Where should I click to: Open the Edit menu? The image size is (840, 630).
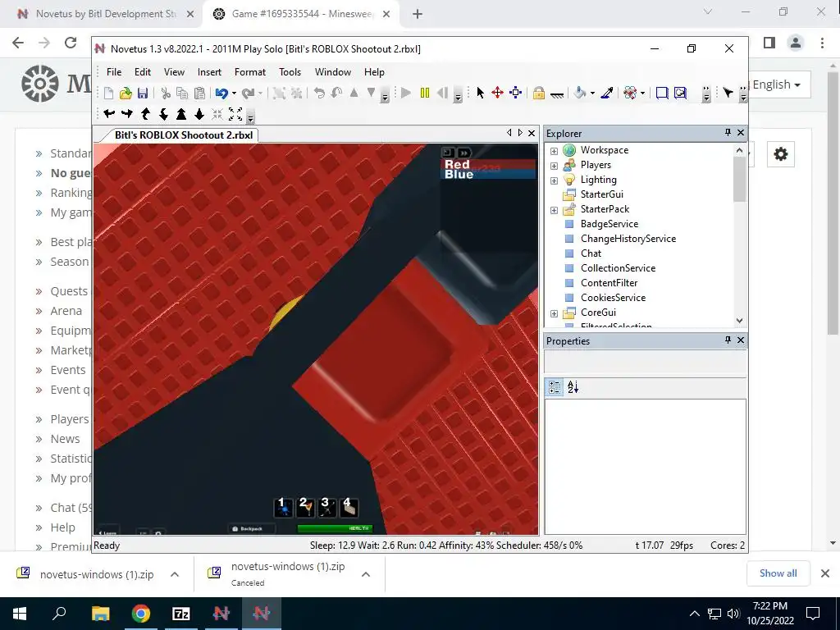pos(143,72)
